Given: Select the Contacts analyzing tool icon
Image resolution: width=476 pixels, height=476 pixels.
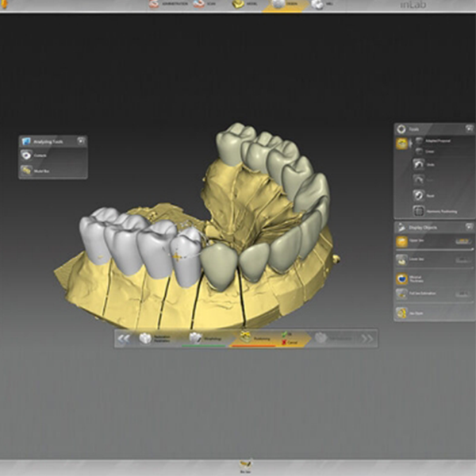Looking at the screenshot, I should pyautogui.click(x=26, y=155).
